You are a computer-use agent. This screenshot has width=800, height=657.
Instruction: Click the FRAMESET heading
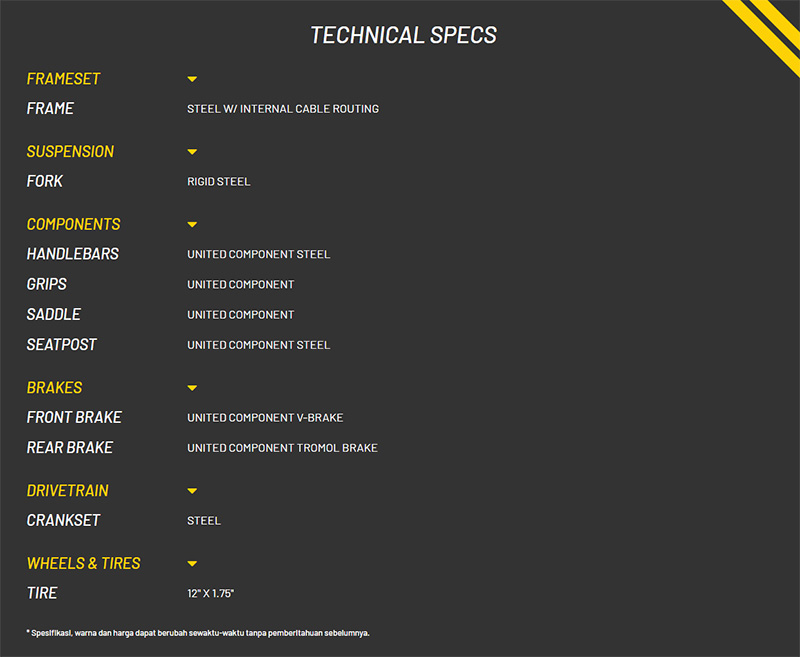[x=63, y=79]
